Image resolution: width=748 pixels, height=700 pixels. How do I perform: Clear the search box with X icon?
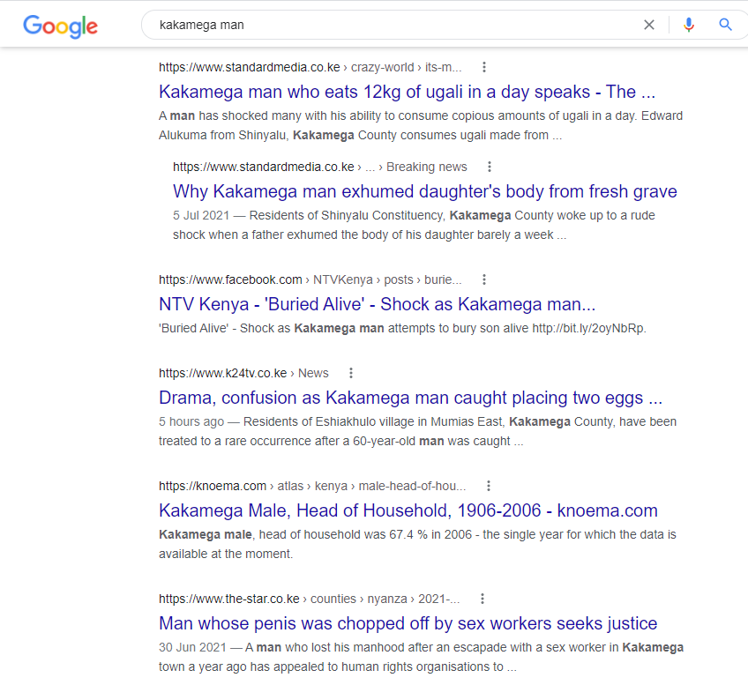[x=649, y=25]
